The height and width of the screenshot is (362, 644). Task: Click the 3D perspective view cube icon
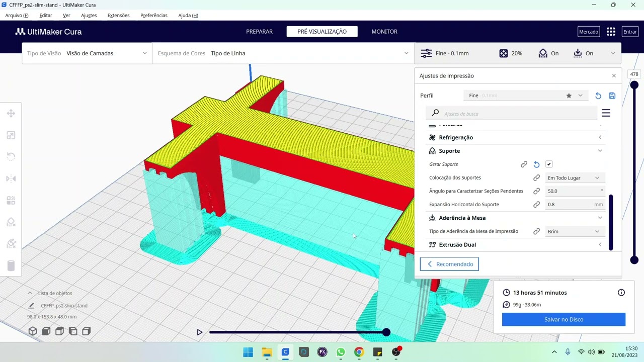(33, 331)
